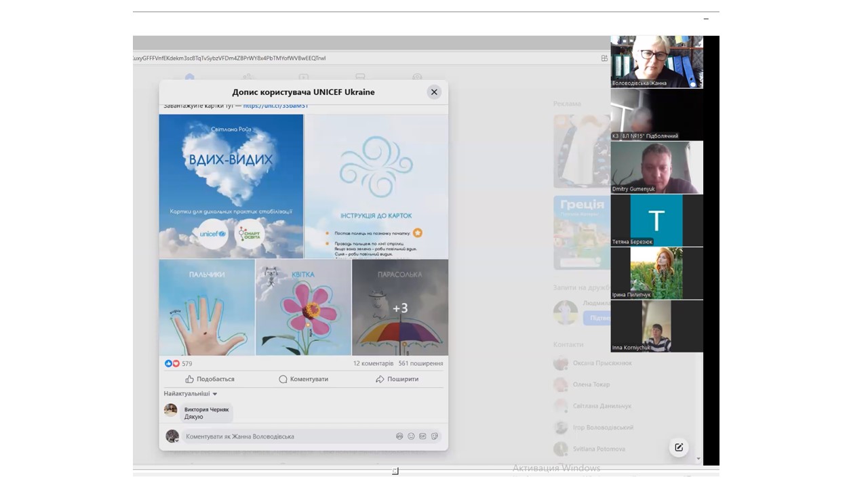Open the Греція advertisement
The height and width of the screenshot is (488, 868).
(581, 232)
